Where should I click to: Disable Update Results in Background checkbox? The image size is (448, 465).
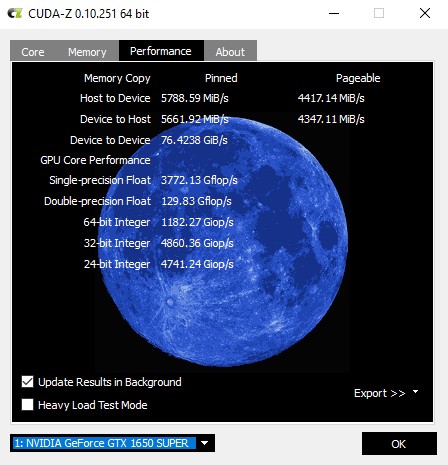click(x=27, y=382)
